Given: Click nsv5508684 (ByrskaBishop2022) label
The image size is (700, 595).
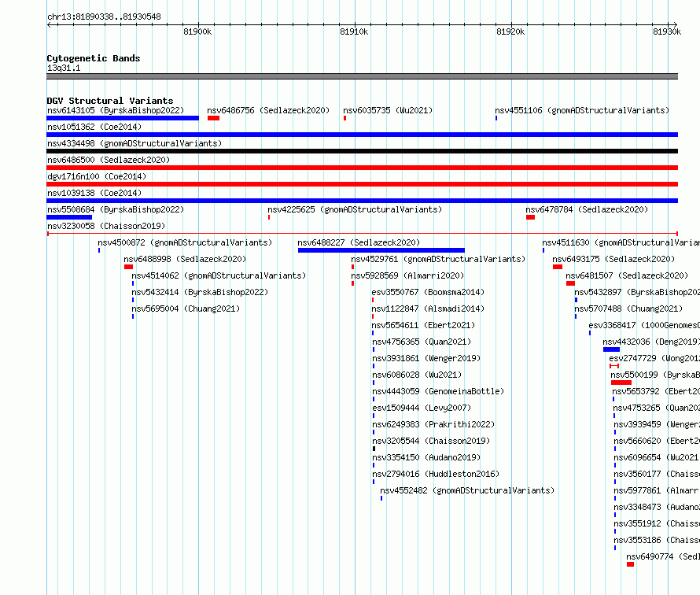Looking at the screenshot, I should 115,209.
